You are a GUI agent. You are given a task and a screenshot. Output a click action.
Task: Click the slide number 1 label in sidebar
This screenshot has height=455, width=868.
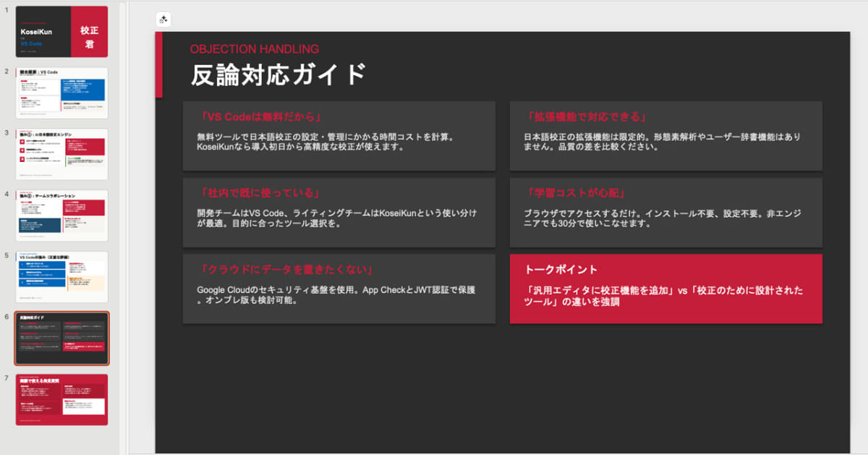point(6,12)
